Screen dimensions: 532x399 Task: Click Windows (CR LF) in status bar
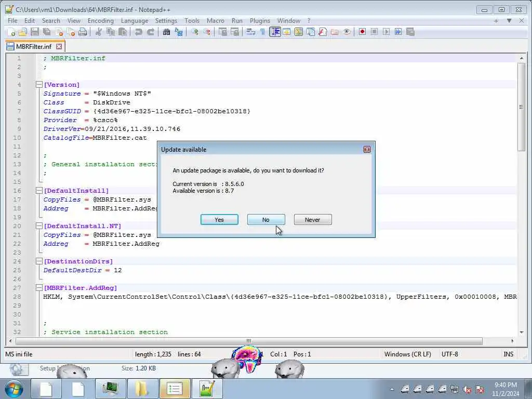[x=407, y=354]
